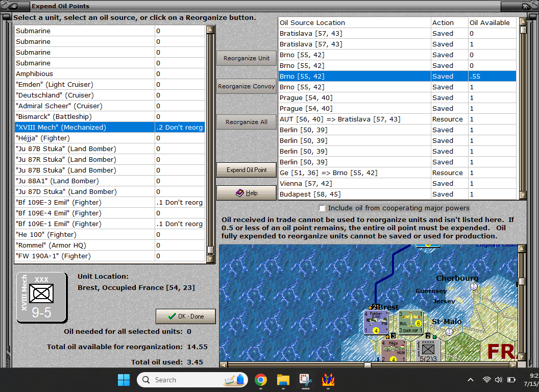Select "Bf 109E-3 Emil" (Fighter) row
This screenshot has height=392, width=539.
coord(110,202)
